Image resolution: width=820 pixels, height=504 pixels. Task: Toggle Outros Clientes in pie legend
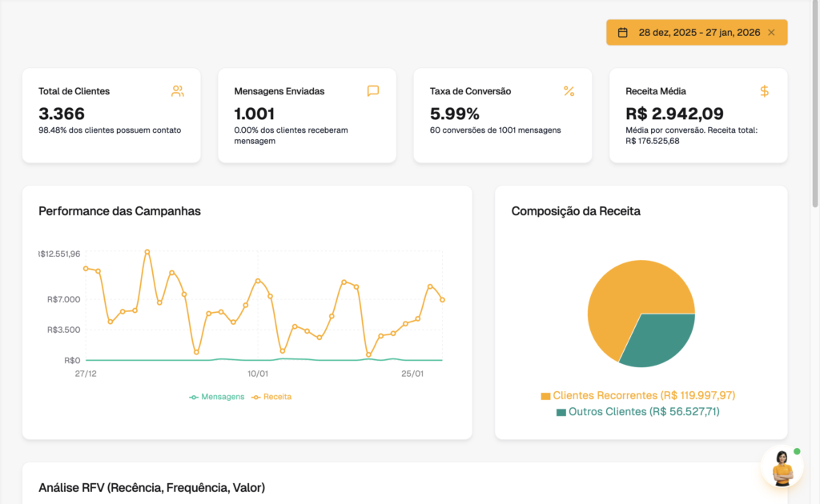click(638, 411)
